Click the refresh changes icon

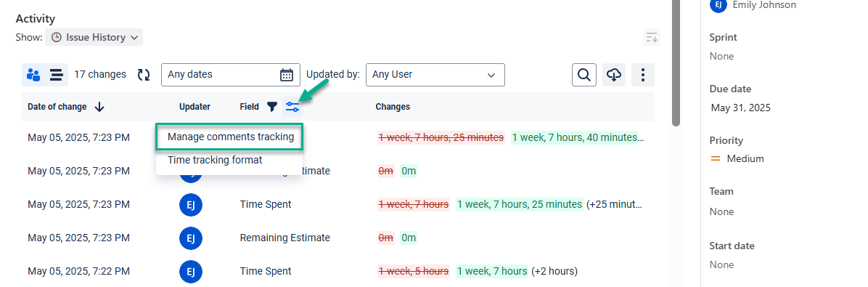[x=144, y=75]
